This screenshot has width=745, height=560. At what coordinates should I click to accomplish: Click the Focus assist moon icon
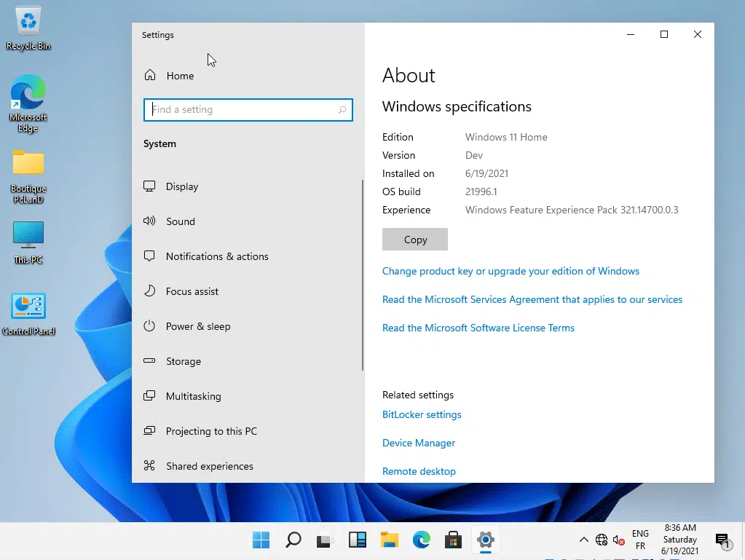tap(149, 291)
